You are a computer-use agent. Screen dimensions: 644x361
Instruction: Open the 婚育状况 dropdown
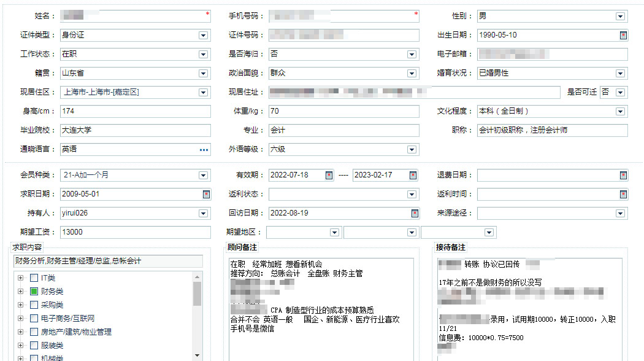(x=620, y=73)
